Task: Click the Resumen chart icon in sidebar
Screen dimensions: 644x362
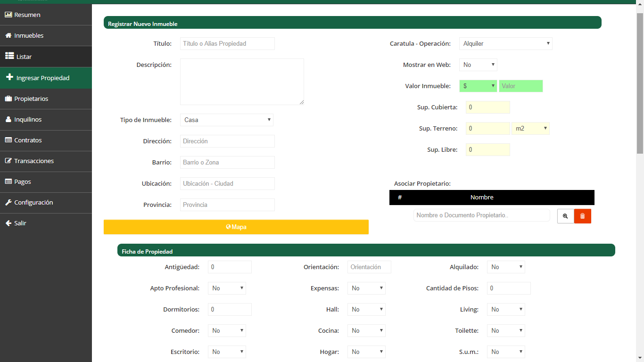Action: (8, 15)
